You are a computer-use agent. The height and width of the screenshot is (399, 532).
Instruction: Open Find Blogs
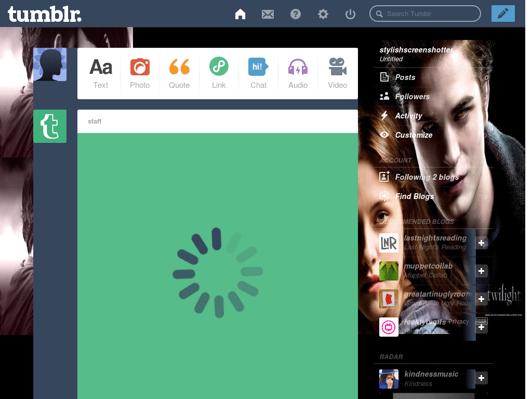pos(434,196)
